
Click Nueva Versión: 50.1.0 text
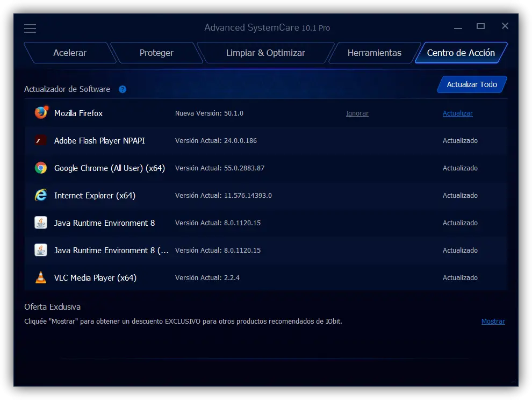[x=209, y=113]
